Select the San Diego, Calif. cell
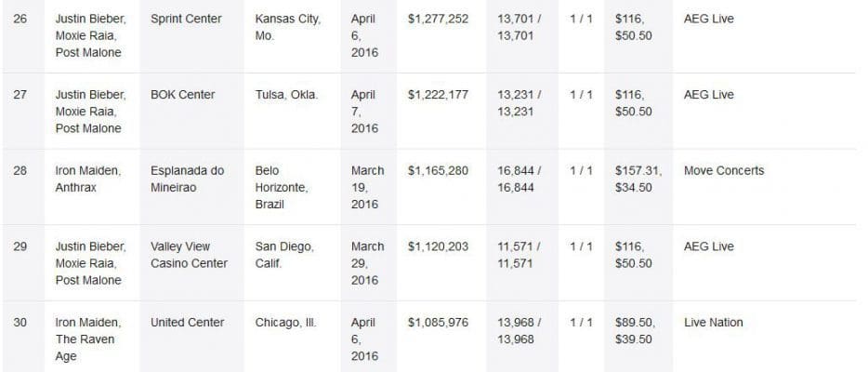Viewport: 868px width, 372px height. point(284,255)
